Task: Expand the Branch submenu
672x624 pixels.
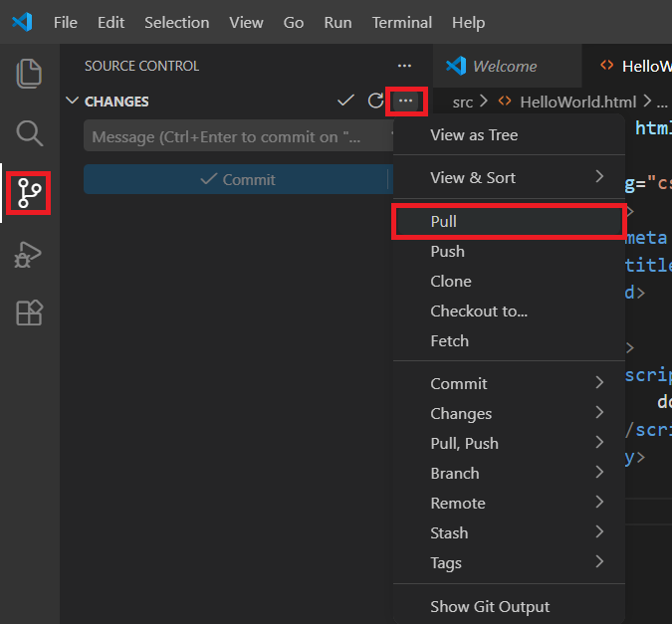Action: (x=510, y=473)
